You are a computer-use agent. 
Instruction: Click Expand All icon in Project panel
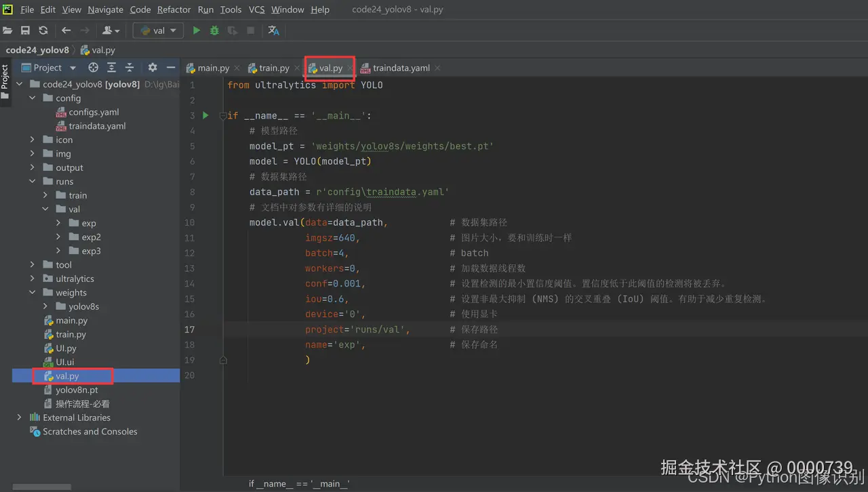coord(112,68)
